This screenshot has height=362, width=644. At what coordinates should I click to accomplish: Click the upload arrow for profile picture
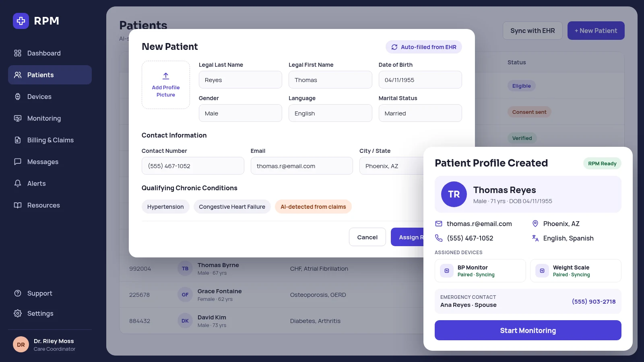[166, 76]
